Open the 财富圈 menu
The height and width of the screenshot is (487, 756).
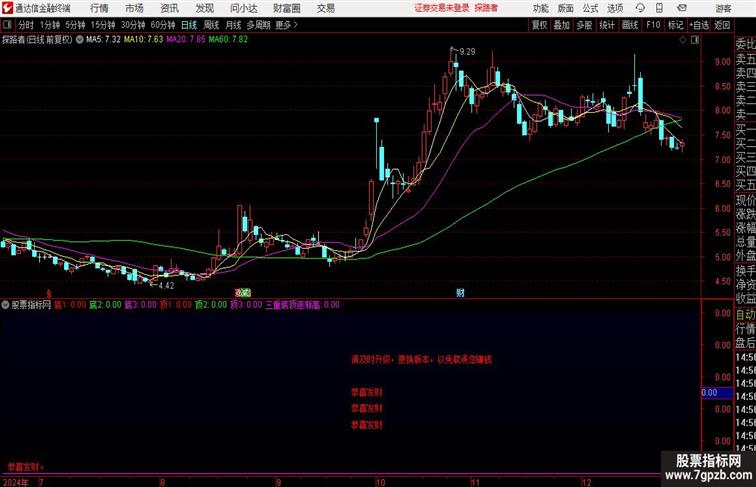(287, 8)
